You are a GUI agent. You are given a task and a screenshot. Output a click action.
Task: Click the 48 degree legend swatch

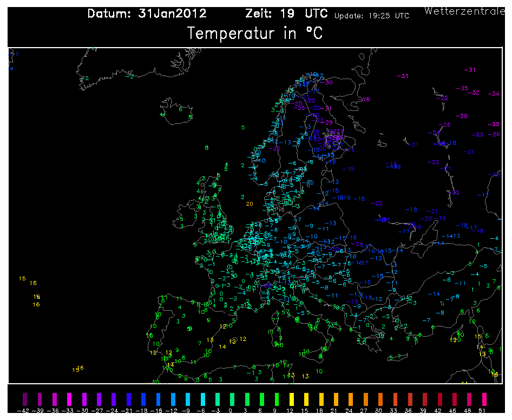pyautogui.click(x=470, y=399)
